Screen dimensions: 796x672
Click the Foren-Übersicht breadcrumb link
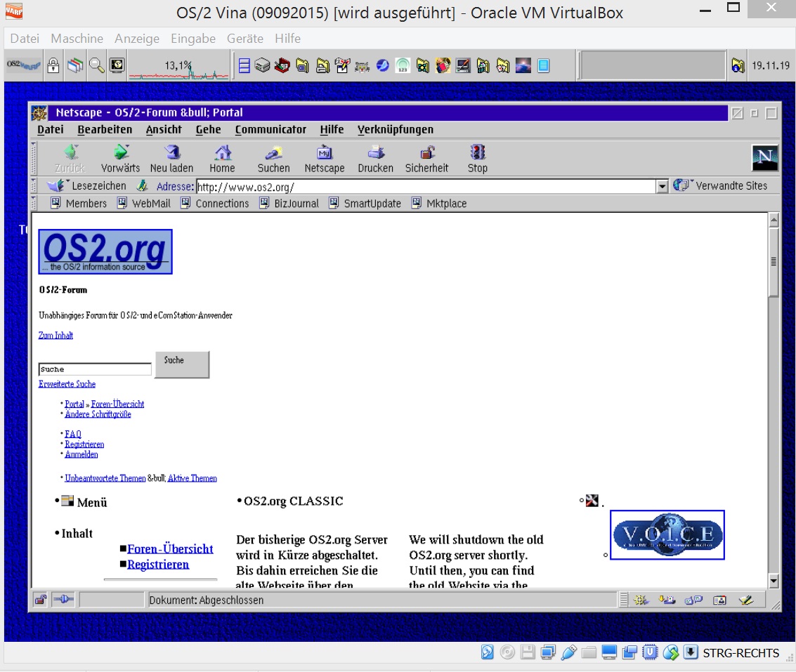click(118, 404)
